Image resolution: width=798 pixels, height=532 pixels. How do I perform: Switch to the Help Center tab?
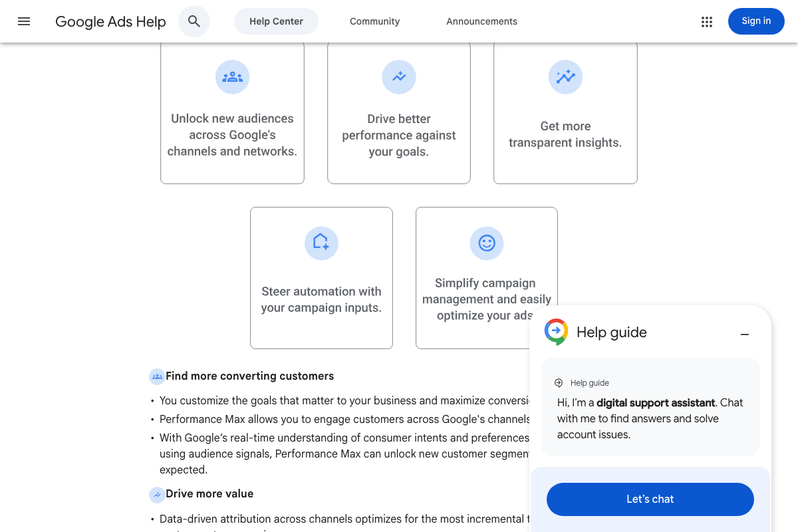click(x=276, y=21)
